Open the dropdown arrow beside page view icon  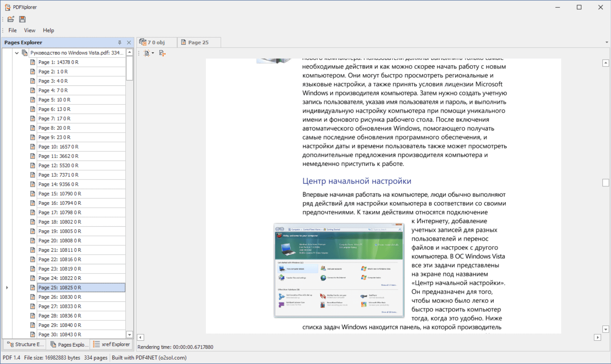(153, 53)
